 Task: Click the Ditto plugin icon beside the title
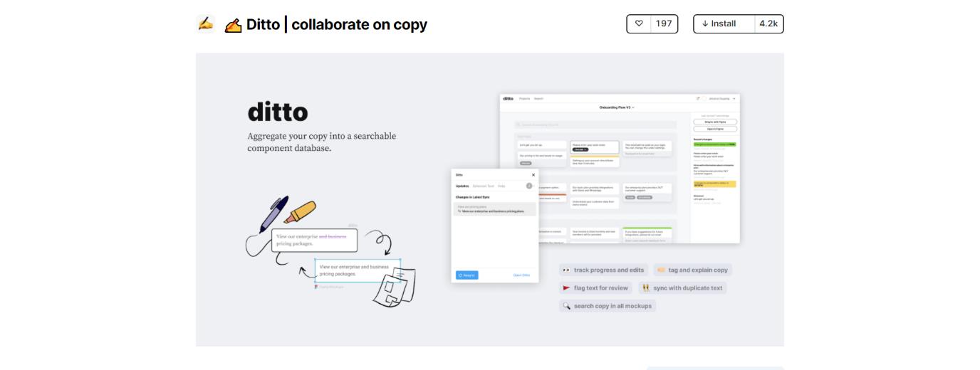pyautogui.click(x=205, y=23)
